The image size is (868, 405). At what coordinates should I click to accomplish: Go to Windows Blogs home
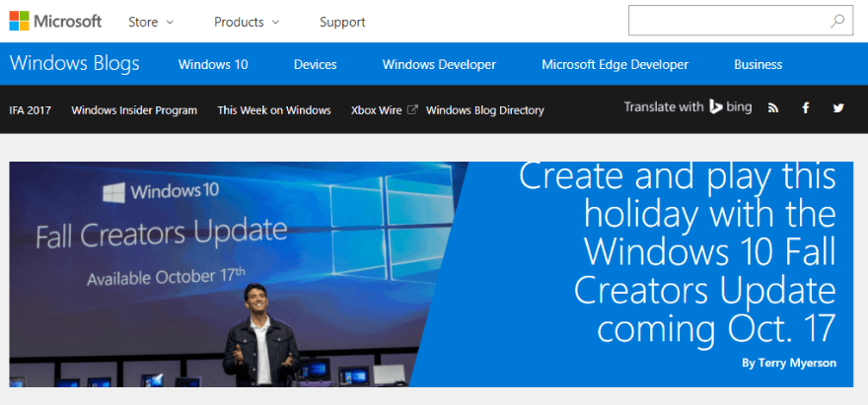(x=75, y=64)
